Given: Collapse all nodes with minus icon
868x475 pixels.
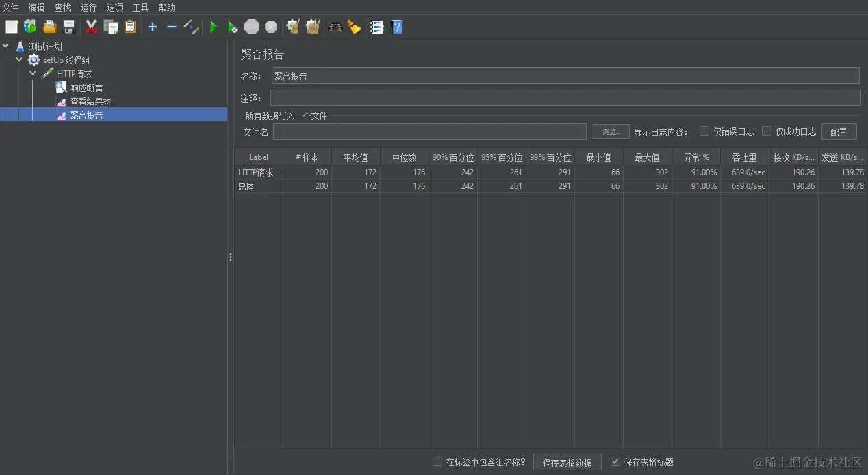Looking at the screenshot, I should 171,27.
